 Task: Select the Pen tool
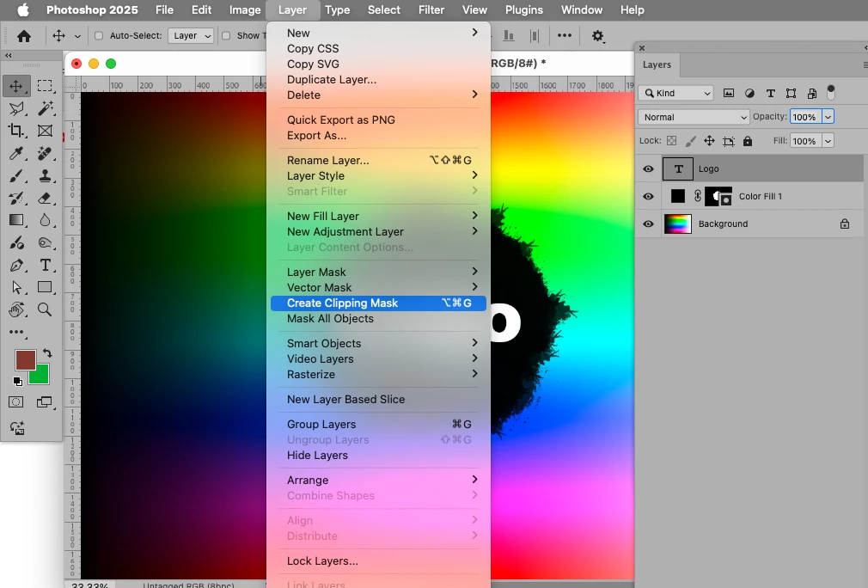click(16, 265)
